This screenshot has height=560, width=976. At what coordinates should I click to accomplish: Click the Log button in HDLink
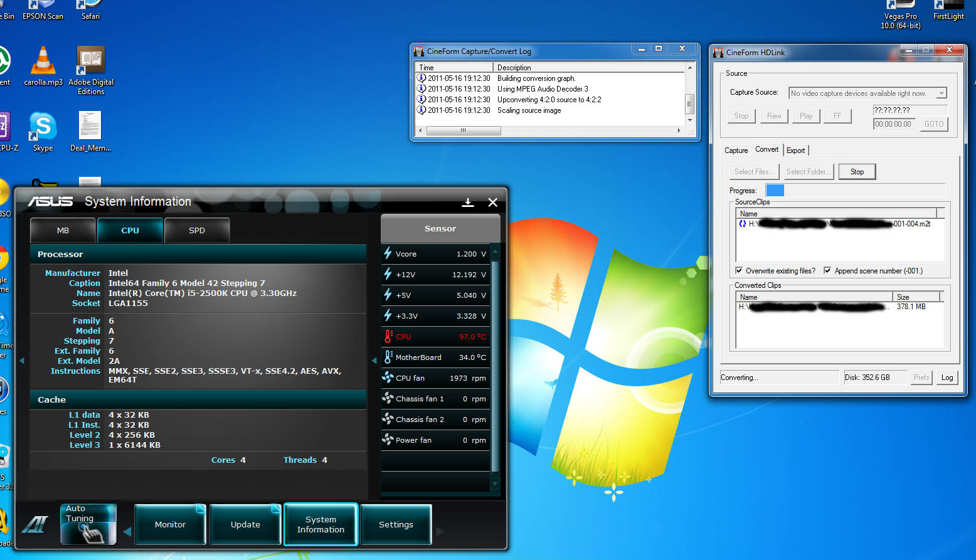[x=947, y=378]
